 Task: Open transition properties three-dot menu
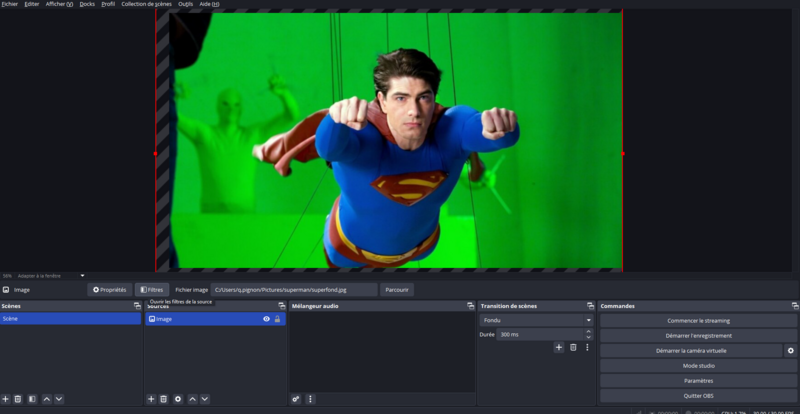coord(587,347)
